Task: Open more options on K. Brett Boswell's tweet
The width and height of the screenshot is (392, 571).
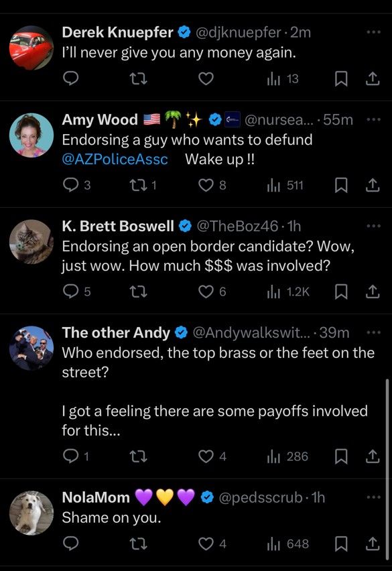Action: click(x=373, y=226)
